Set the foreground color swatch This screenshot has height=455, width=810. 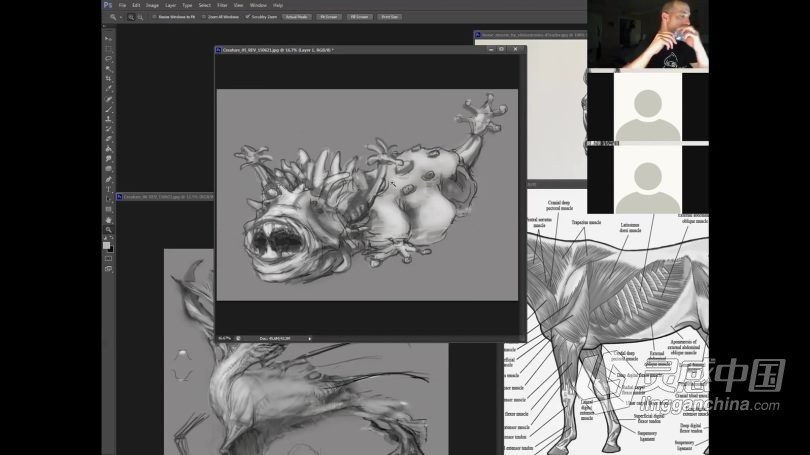[x=106, y=245]
